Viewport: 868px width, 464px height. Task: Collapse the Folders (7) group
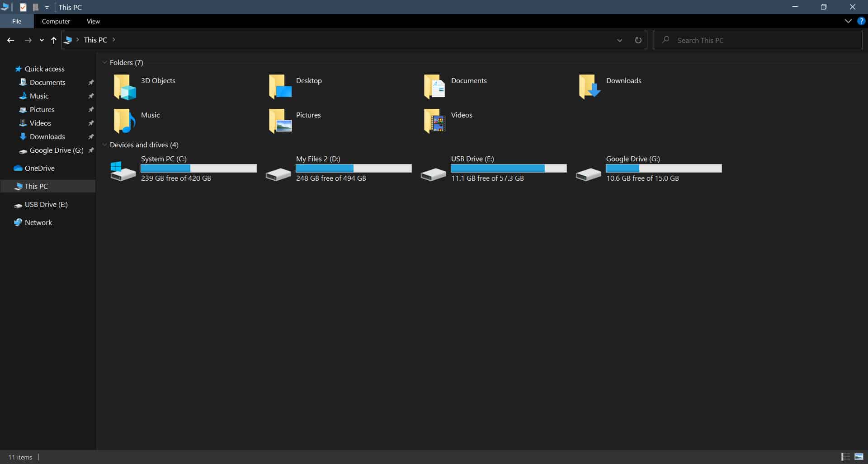pos(104,63)
